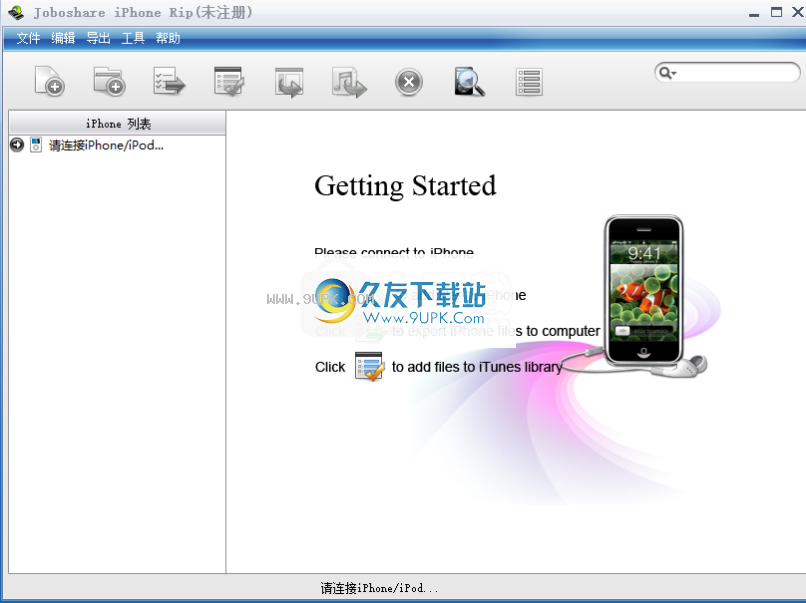Click the iTunes library icon in Getting Started
Image resolution: width=806 pixels, height=603 pixels.
tap(369, 366)
